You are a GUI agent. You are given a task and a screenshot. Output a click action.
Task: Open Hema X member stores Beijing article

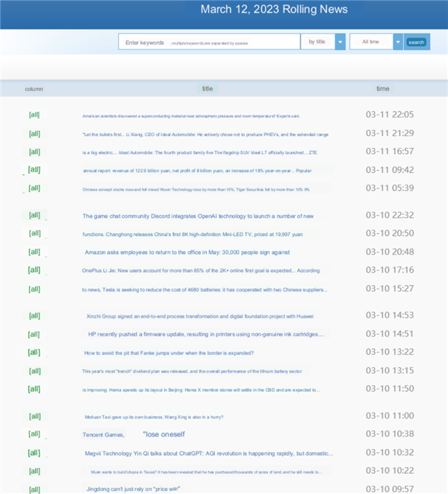201,389
